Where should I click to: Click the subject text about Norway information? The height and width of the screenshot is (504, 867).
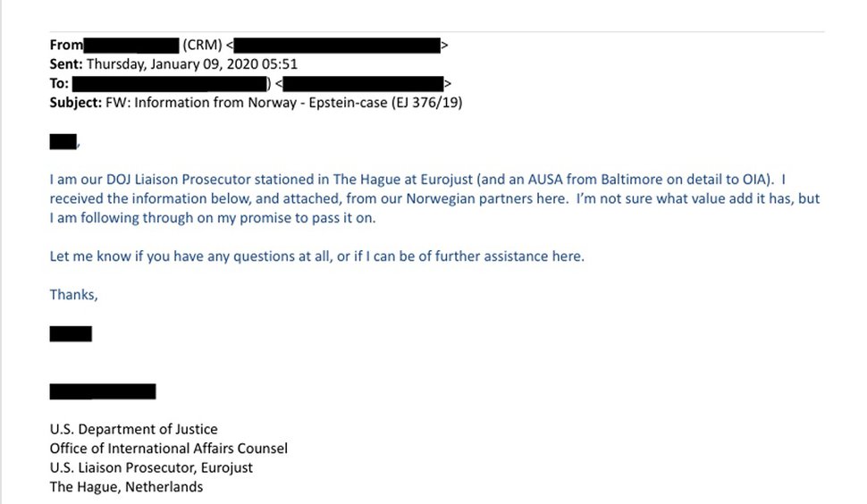pos(299,103)
